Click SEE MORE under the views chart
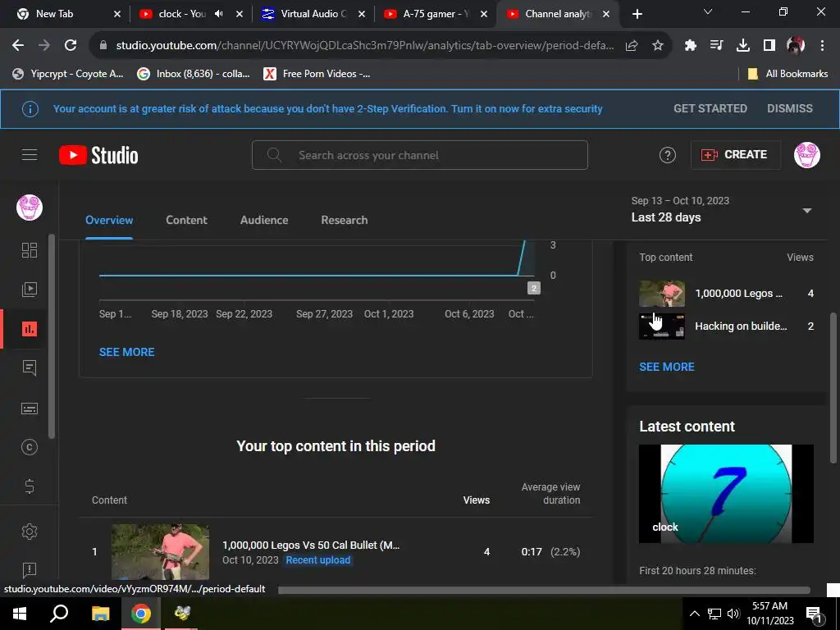840x630 pixels. 127,352
